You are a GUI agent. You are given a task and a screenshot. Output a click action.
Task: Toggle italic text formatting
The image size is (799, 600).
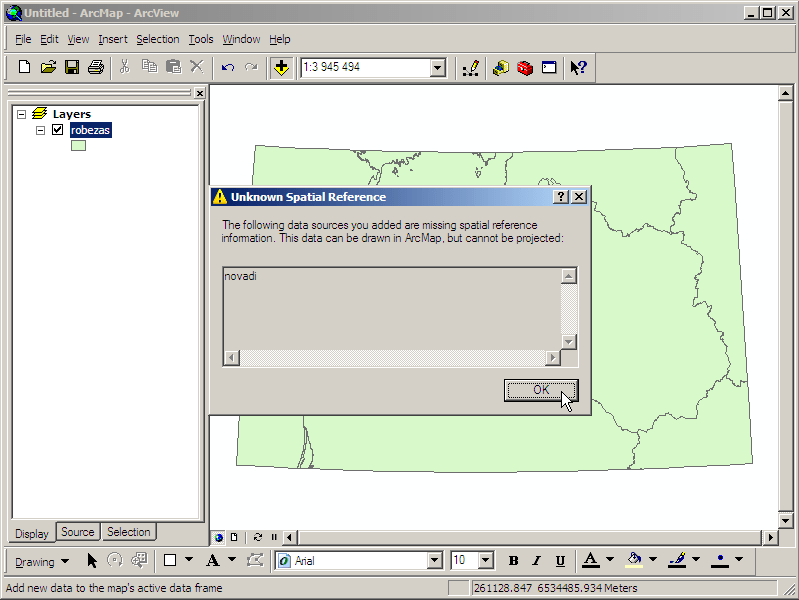tap(536, 561)
